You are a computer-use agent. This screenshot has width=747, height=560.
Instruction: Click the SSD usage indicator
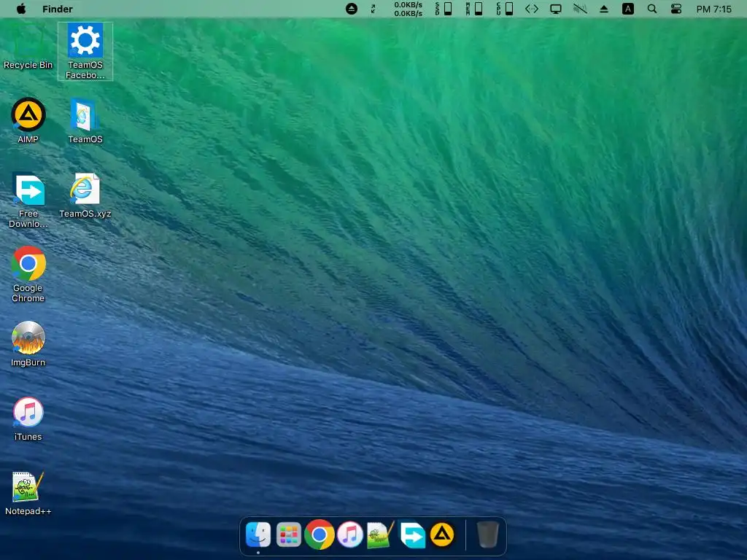(x=444, y=9)
